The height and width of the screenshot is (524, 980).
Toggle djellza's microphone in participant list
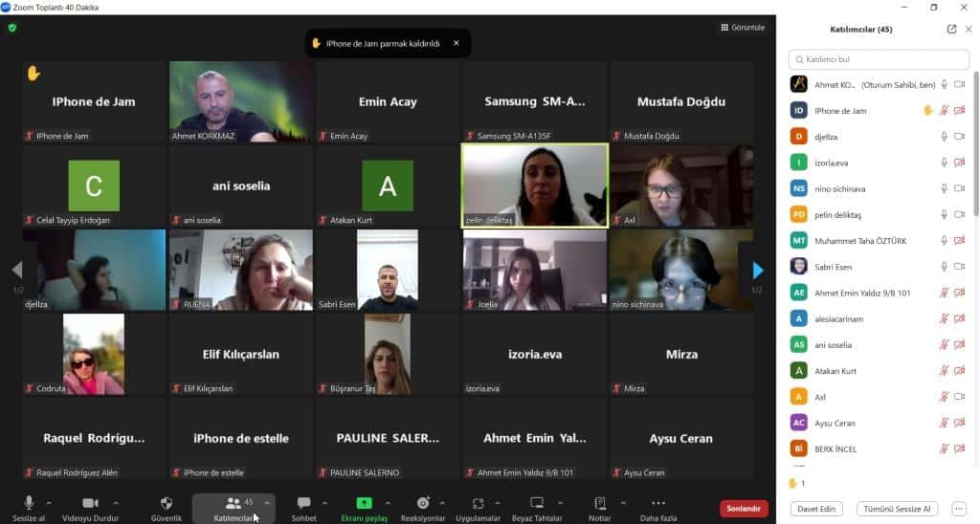(x=944, y=136)
